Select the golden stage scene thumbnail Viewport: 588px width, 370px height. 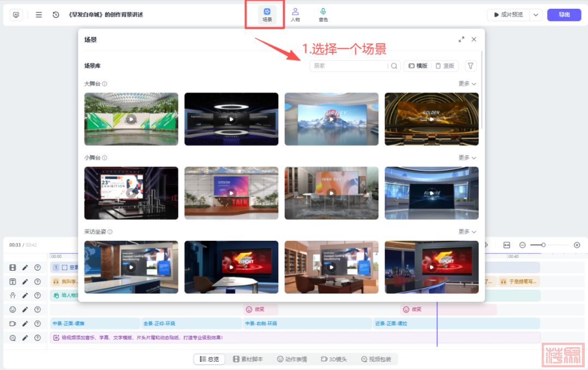click(x=431, y=119)
